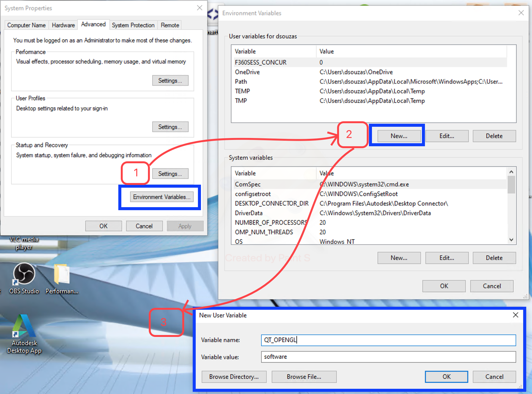This screenshot has height=394, width=532.
Task: Click OK in New User Variable dialog
Action: pyautogui.click(x=446, y=377)
